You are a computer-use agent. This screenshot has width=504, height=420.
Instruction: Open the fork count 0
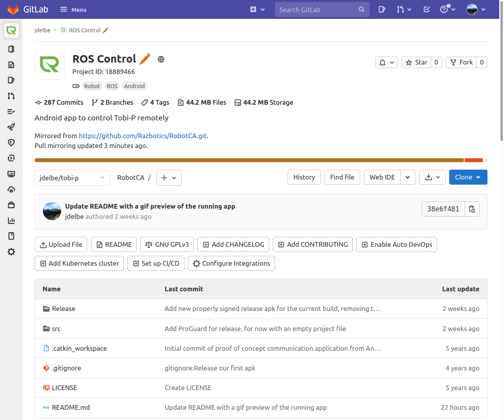482,62
